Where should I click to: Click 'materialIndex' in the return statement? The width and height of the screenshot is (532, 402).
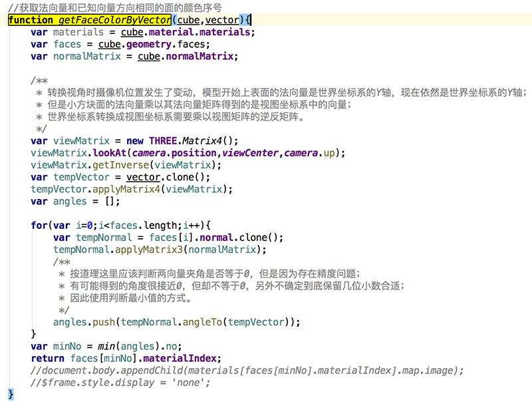click(180, 358)
